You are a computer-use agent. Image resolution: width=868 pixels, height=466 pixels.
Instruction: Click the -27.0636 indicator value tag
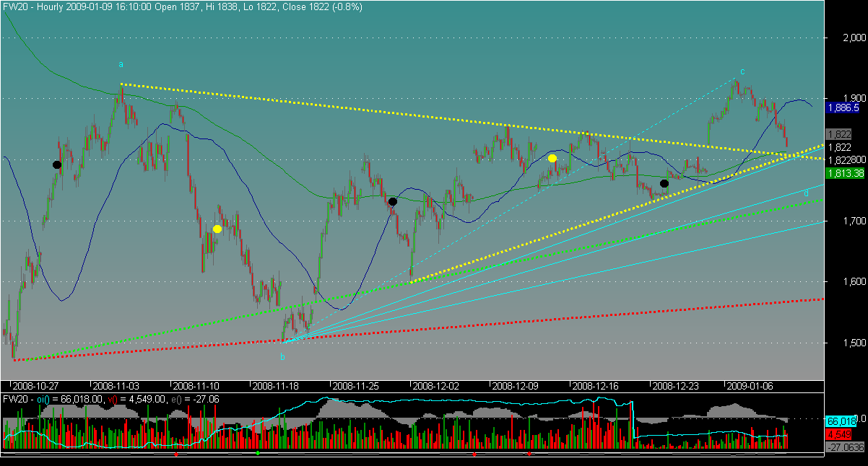[x=846, y=448]
